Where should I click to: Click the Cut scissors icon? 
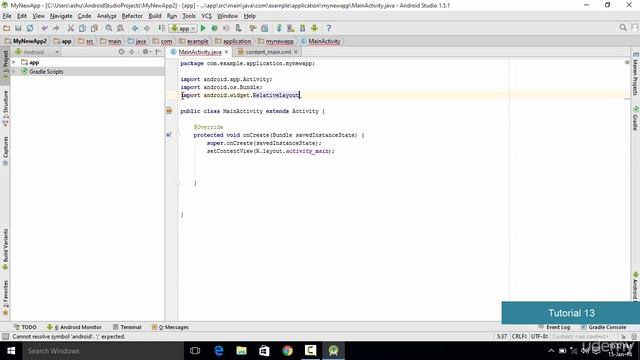pyautogui.click(x=71, y=28)
